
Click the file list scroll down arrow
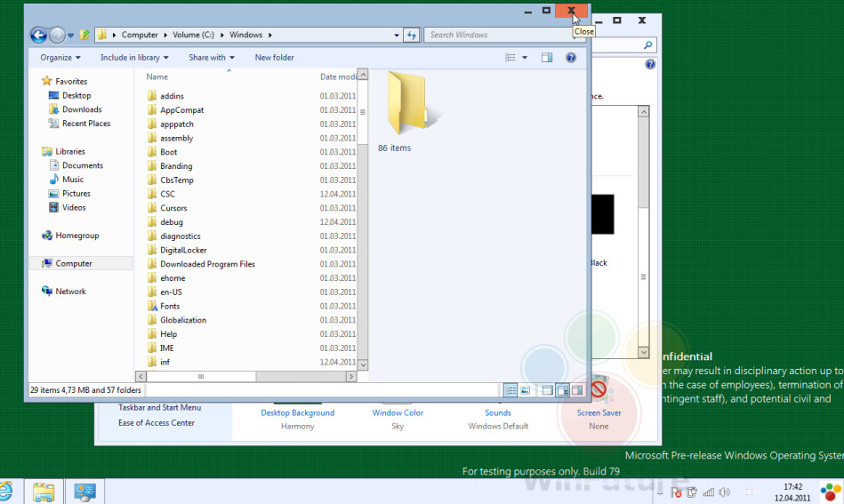363,364
